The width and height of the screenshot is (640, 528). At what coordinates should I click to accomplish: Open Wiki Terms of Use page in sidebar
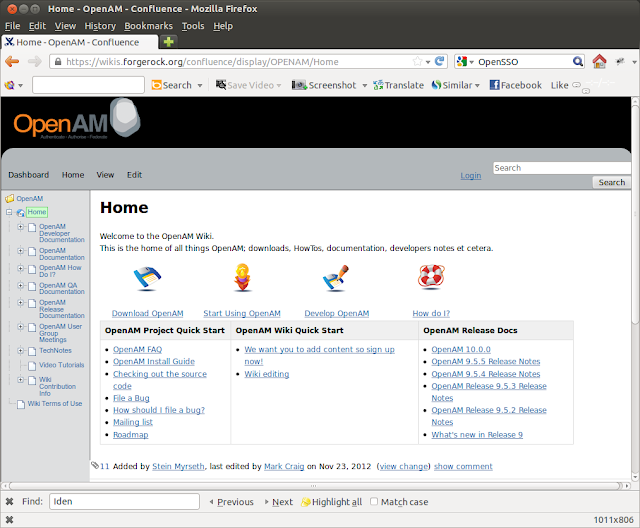55,404
